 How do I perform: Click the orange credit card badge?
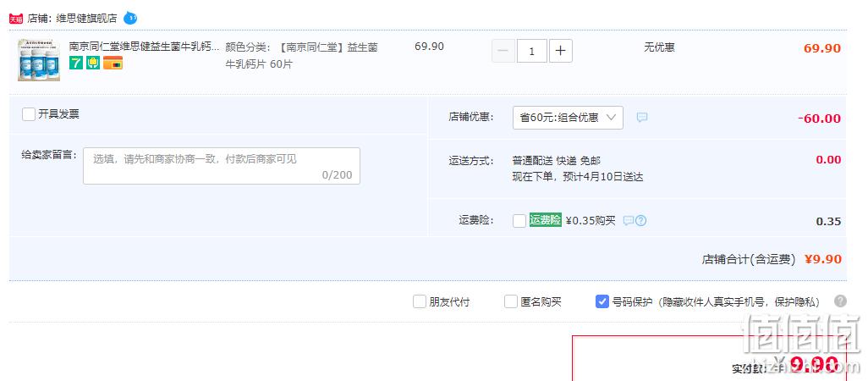click(x=113, y=63)
